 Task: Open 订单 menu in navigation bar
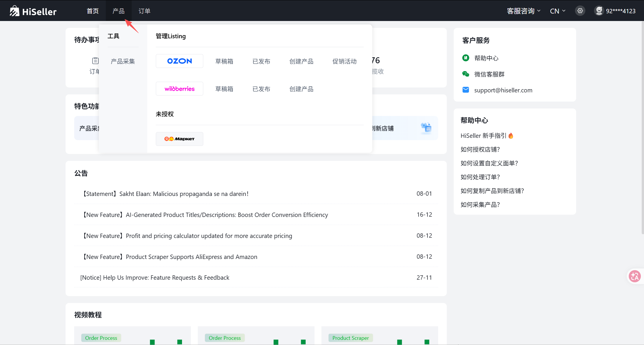coord(144,11)
